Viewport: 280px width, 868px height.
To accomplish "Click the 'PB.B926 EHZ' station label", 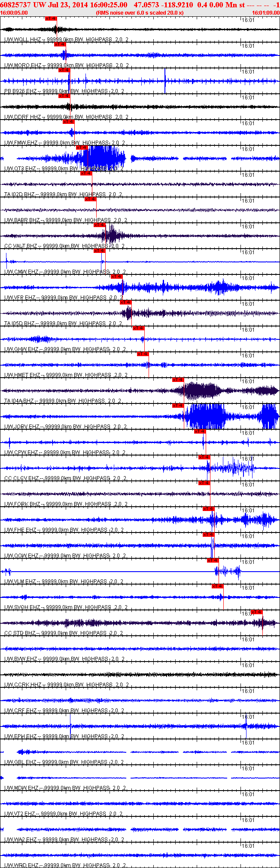I will (x=21, y=91).
